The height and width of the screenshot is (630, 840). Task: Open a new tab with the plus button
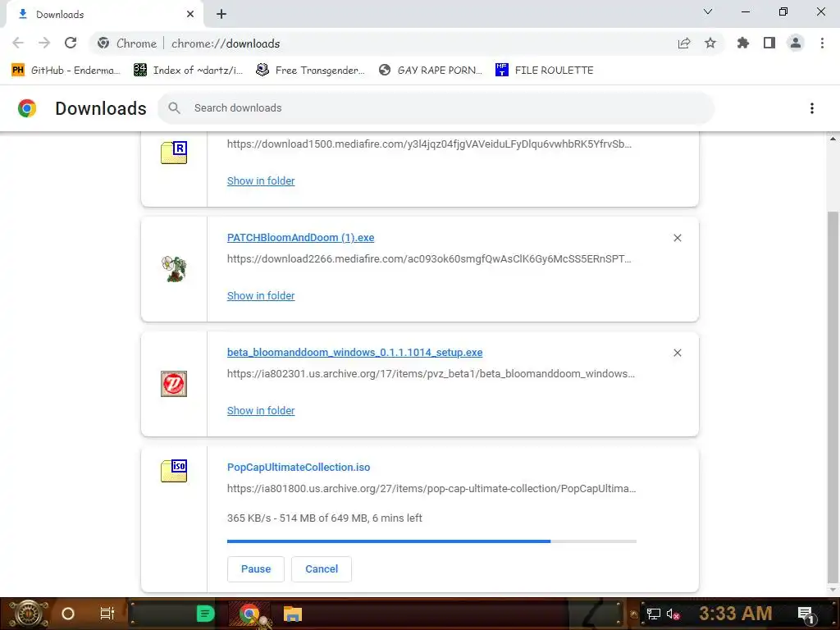[x=221, y=15]
